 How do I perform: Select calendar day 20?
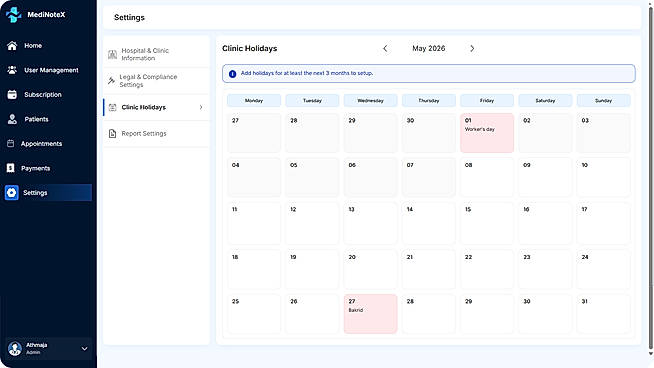coord(370,269)
